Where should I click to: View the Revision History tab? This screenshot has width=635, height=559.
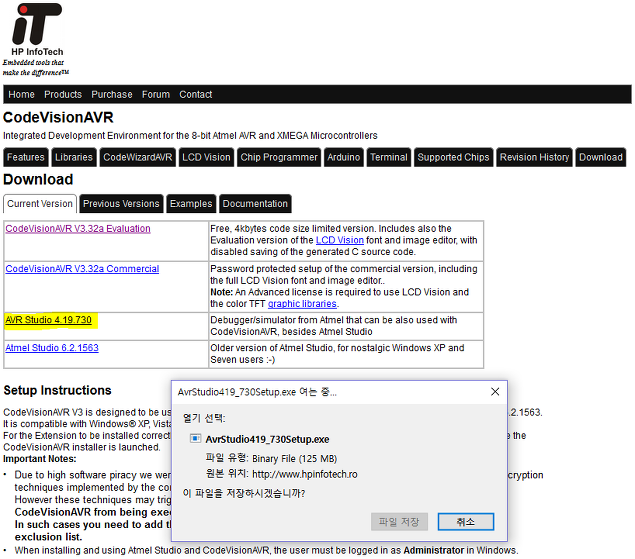[x=534, y=157]
